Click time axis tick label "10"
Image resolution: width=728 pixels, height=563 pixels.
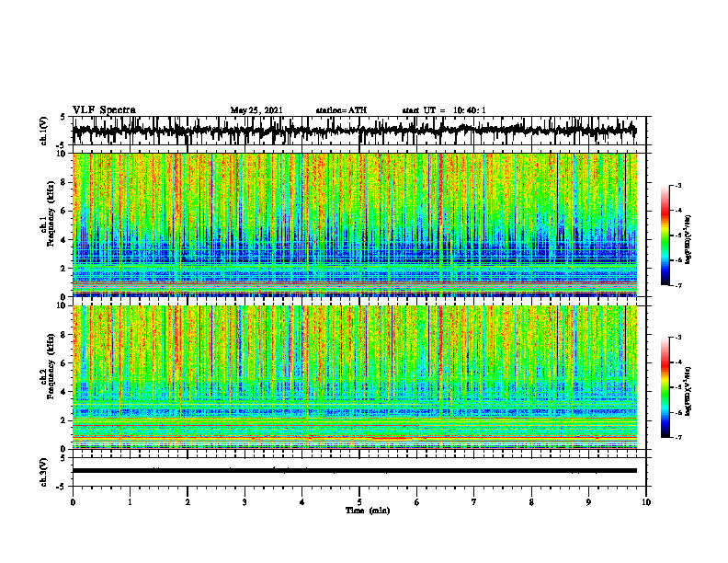coord(646,502)
